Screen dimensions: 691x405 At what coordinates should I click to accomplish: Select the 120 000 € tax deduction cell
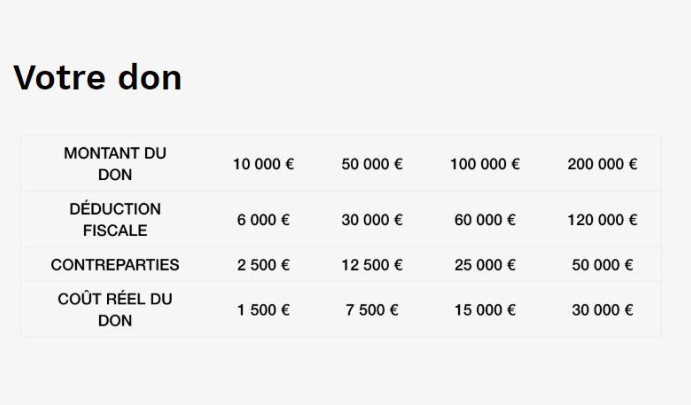[x=602, y=220]
